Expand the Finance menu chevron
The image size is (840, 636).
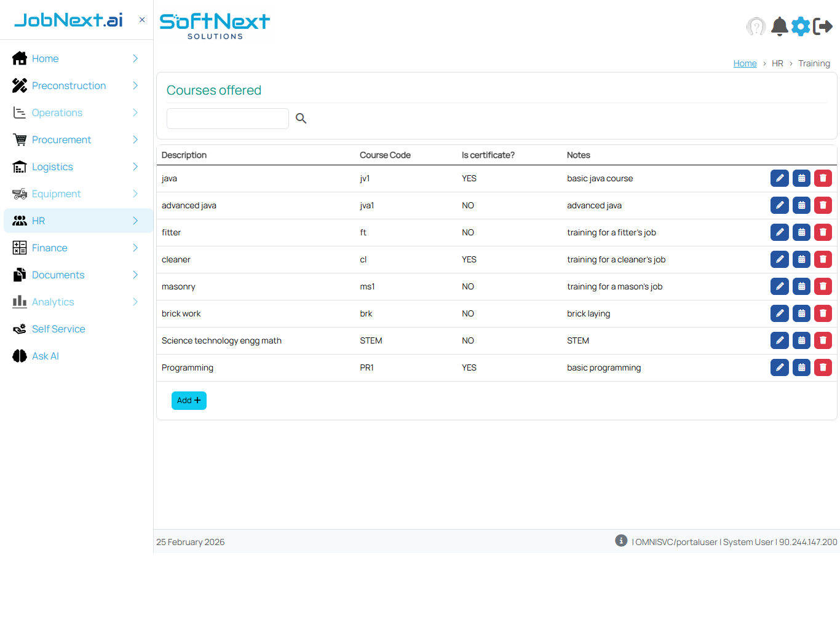click(x=135, y=248)
